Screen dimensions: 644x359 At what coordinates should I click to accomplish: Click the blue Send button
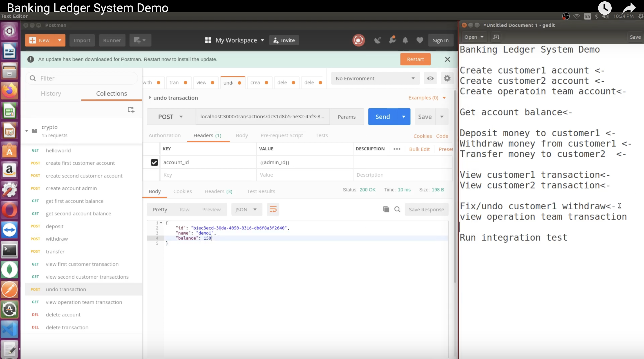(x=382, y=117)
